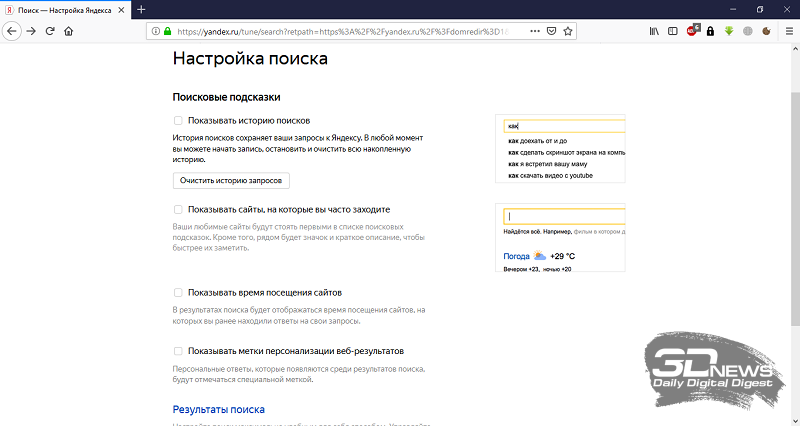The image size is (800, 426).
Task: Go forward to the next page
Action: (x=31, y=31)
